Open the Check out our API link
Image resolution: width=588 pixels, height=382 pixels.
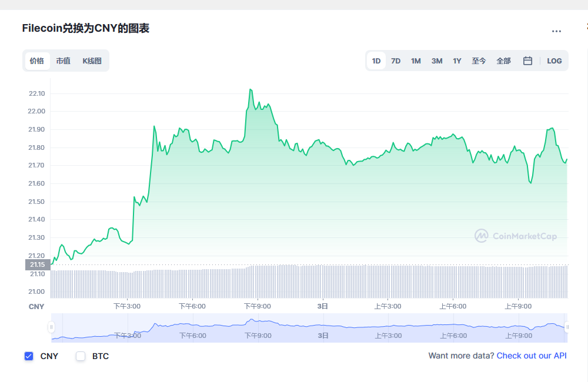532,356
